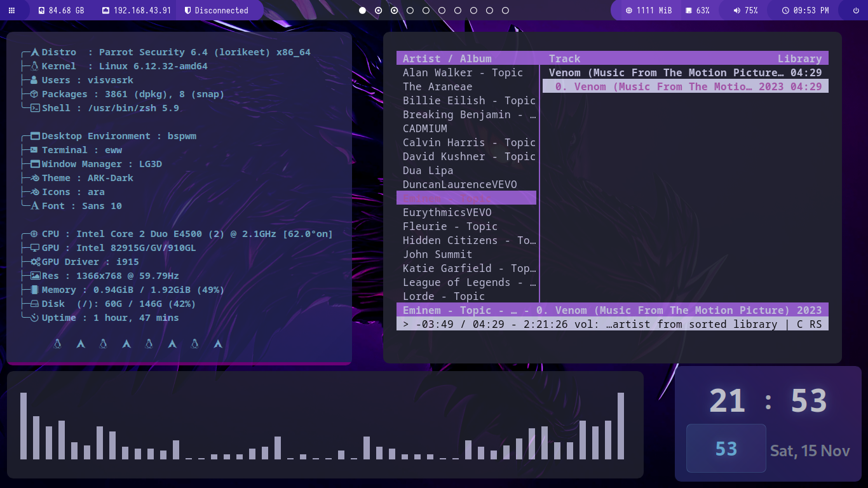Select Billie Eilish - Topic in library

[469, 100]
